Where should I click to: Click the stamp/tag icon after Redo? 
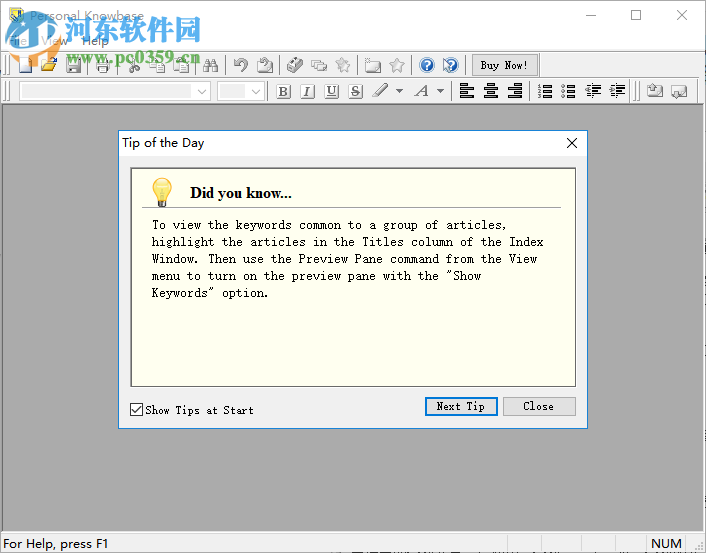(x=295, y=66)
